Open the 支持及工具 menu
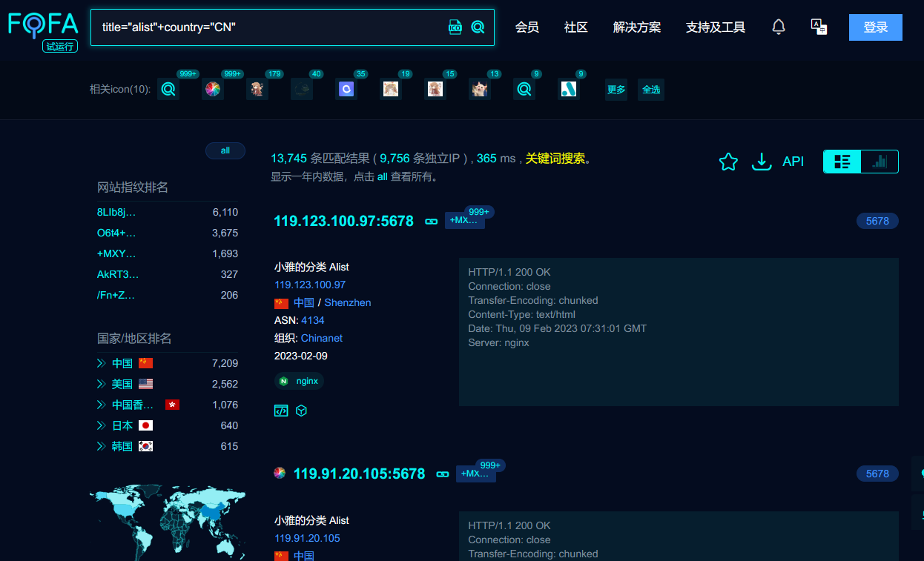The height and width of the screenshot is (561, 924). (x=716, y=27)
